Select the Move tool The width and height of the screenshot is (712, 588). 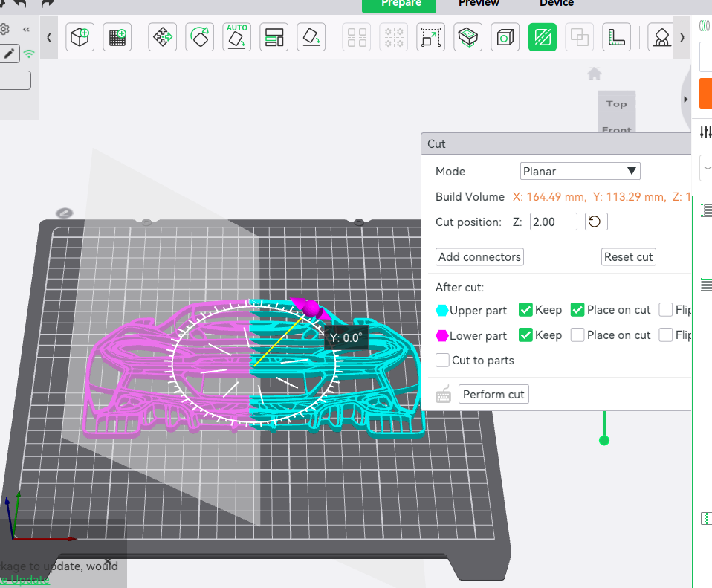tap(163, 36)
